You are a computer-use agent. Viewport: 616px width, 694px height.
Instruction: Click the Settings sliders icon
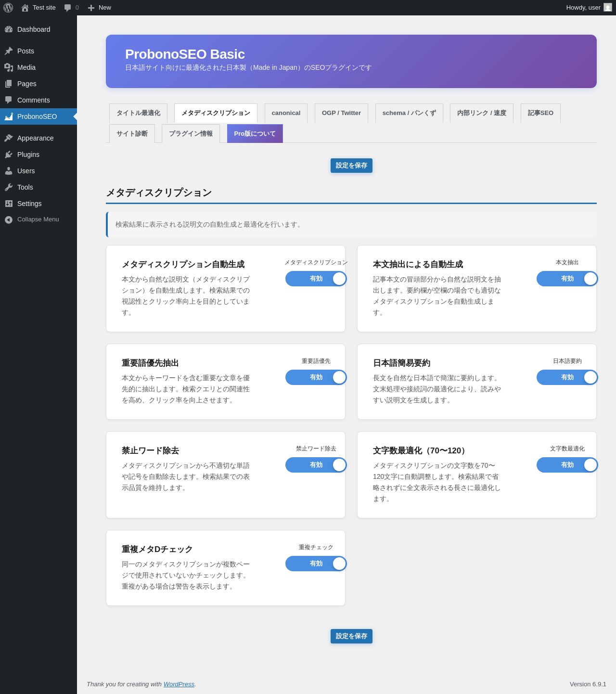tap(9, 204)
